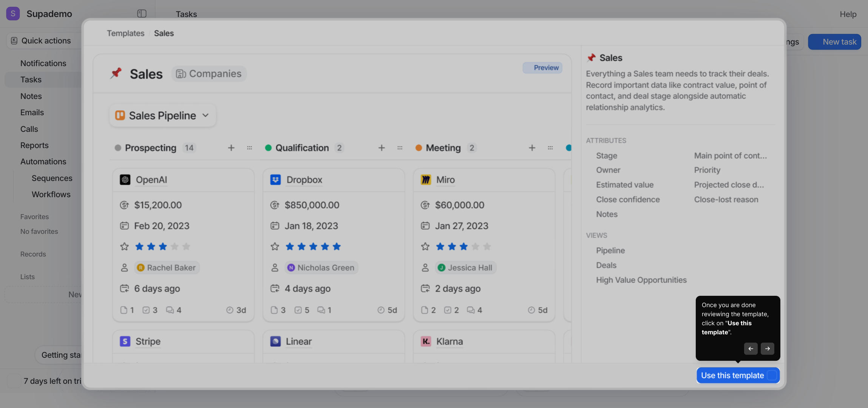The width and height of the screenshot is (868, 408).
Task: Click the Stripe logo icon
Action: click(125, 342)
